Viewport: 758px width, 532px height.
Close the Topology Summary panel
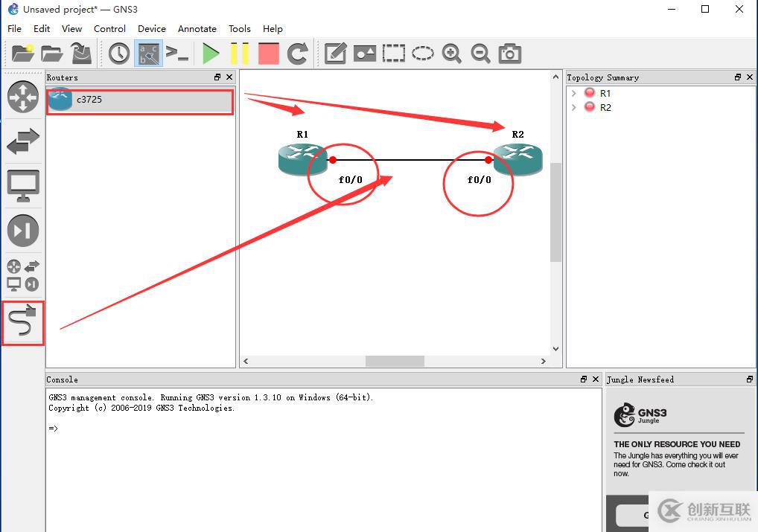(750, 77)
